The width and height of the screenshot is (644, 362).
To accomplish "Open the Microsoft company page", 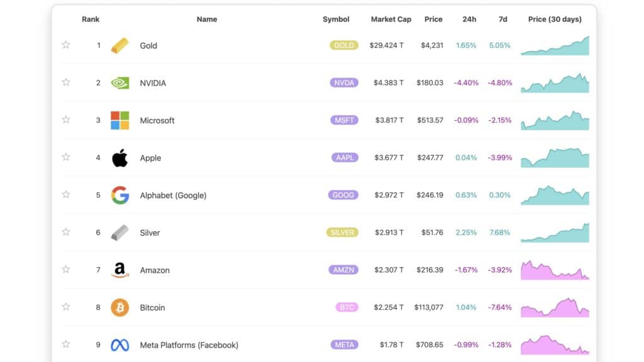I will tap(157, 120).
